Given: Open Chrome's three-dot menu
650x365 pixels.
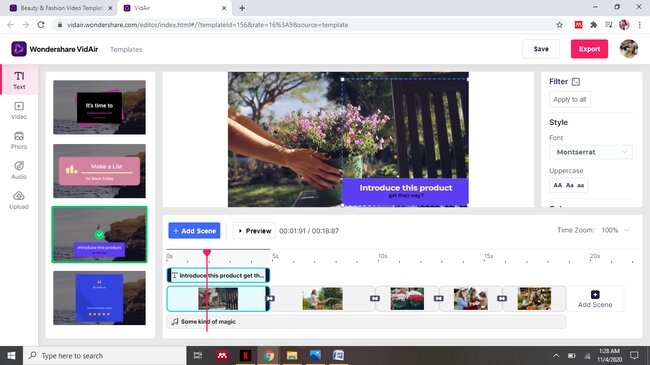Looking at the screenshot, I should [x=640, y=25].
